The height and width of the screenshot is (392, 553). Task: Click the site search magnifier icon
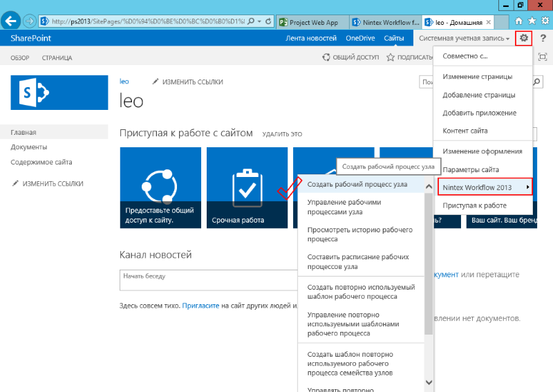tap(536, 82)
